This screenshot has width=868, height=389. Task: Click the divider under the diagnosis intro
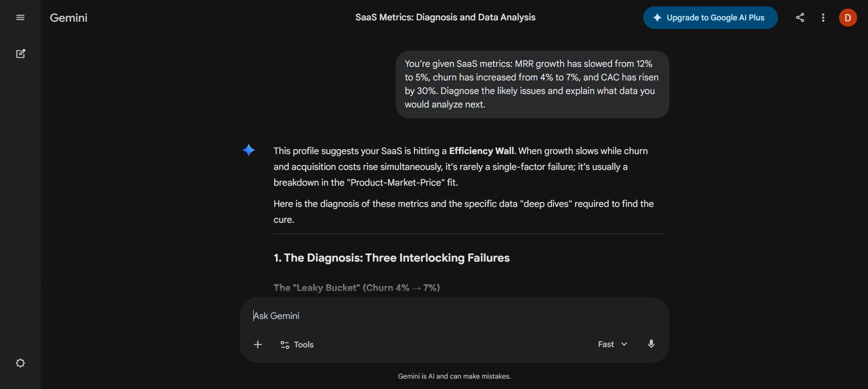pyautogui.click(x=469, y=234)
